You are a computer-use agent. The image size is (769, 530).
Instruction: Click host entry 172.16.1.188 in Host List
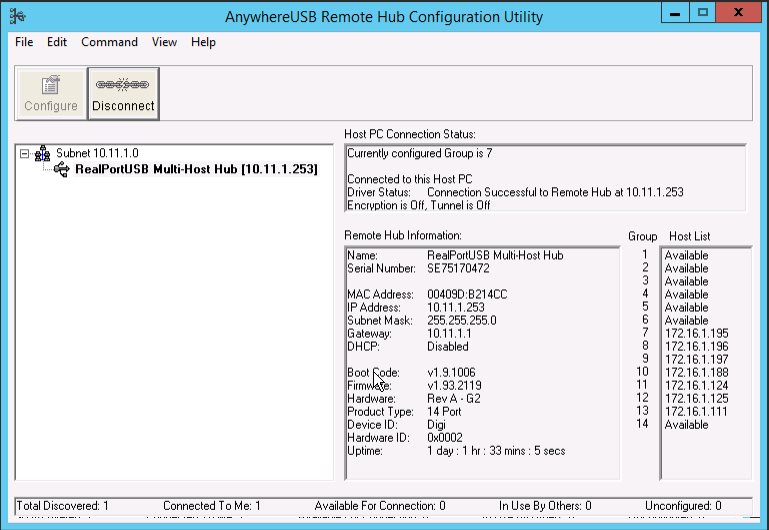(696, 373)
